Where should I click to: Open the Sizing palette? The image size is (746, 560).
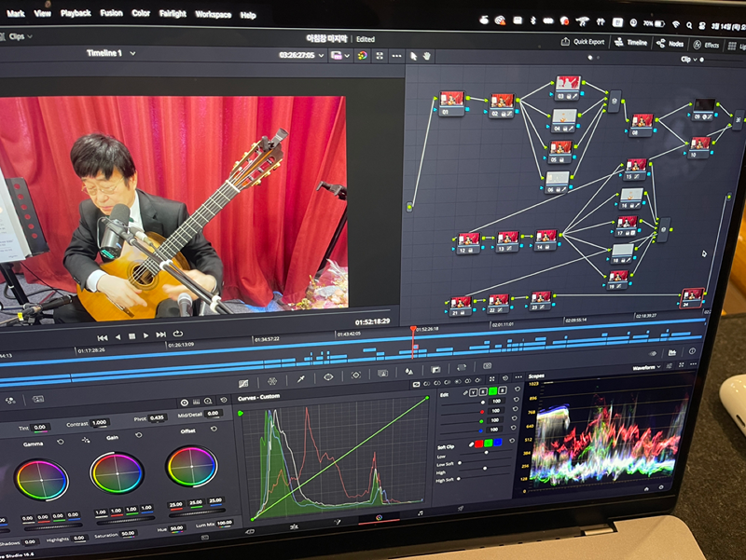pos(461,367)
